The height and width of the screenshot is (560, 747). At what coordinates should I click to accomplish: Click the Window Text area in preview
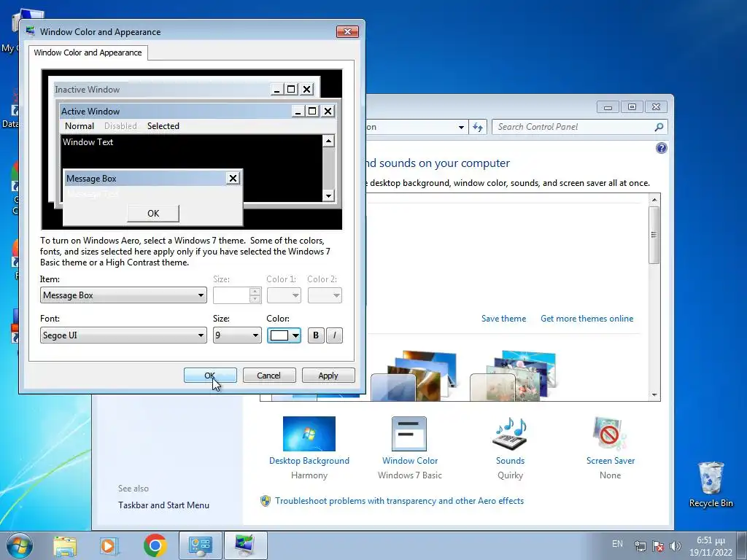click(x=192, y=168)
